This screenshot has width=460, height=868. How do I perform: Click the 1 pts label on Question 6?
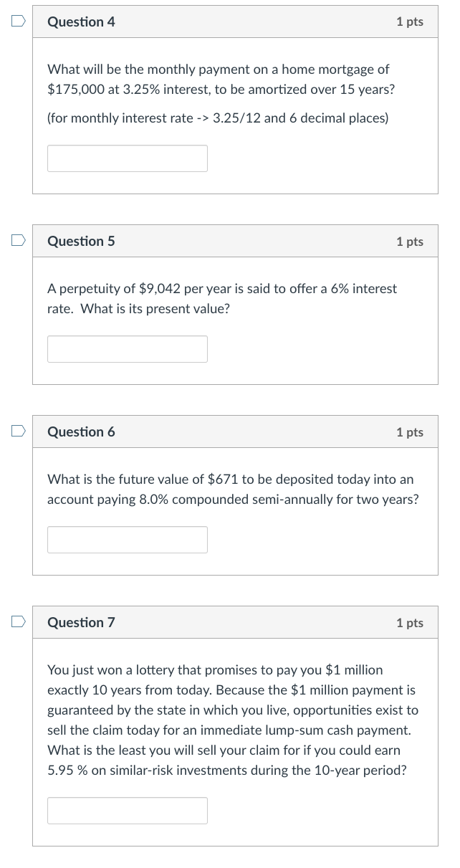[x=410, y=432]
